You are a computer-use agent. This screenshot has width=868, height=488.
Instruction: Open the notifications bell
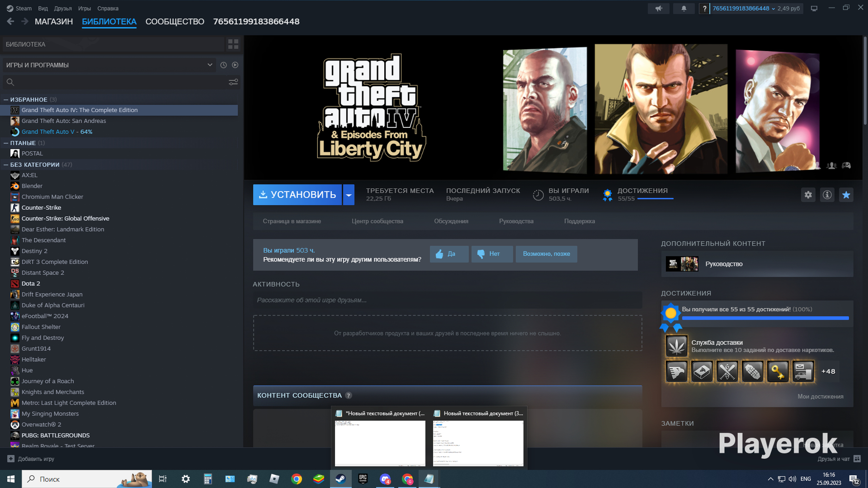pyautogui.click(x=683, y=8)
